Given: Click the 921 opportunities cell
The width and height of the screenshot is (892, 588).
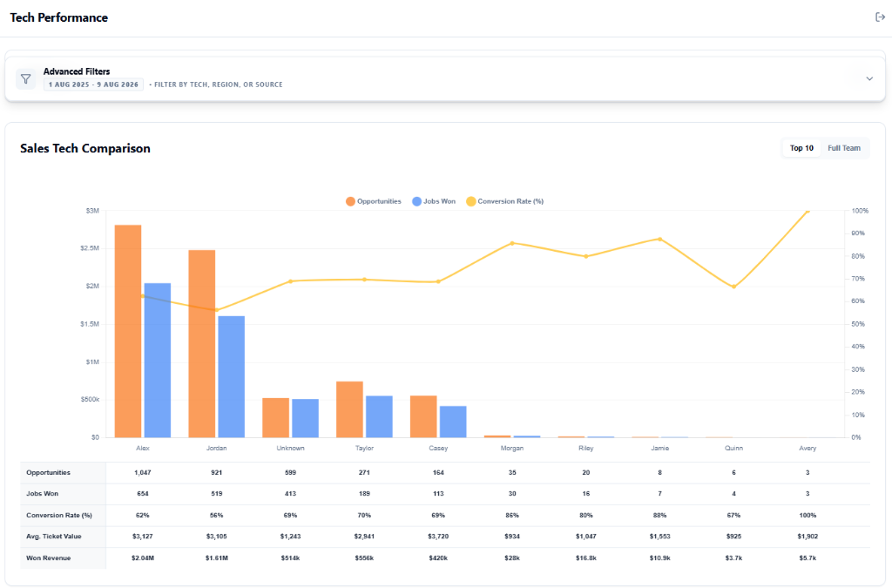Looking at the screenshot, I should pyautogui.click(x=217, y=472).
